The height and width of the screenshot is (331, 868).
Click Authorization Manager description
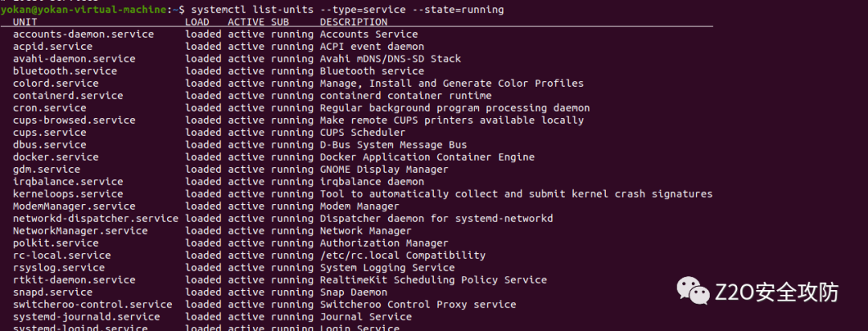tap(384, 243)
